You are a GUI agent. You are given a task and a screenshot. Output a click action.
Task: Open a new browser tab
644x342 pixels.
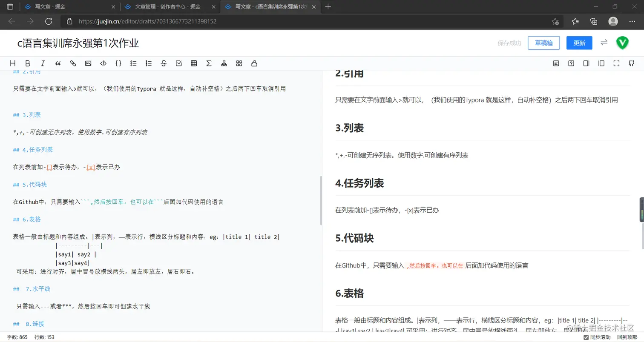328,7
